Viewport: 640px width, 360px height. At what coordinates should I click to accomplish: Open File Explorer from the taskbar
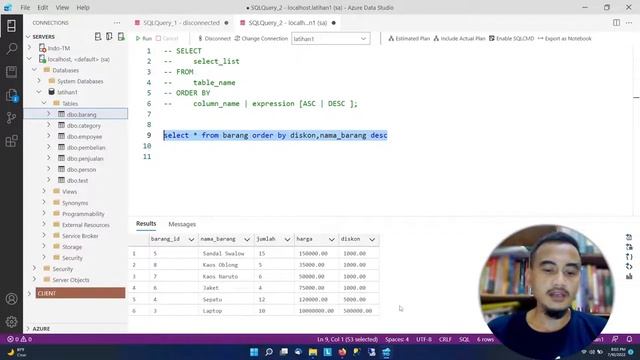[313, 352]
